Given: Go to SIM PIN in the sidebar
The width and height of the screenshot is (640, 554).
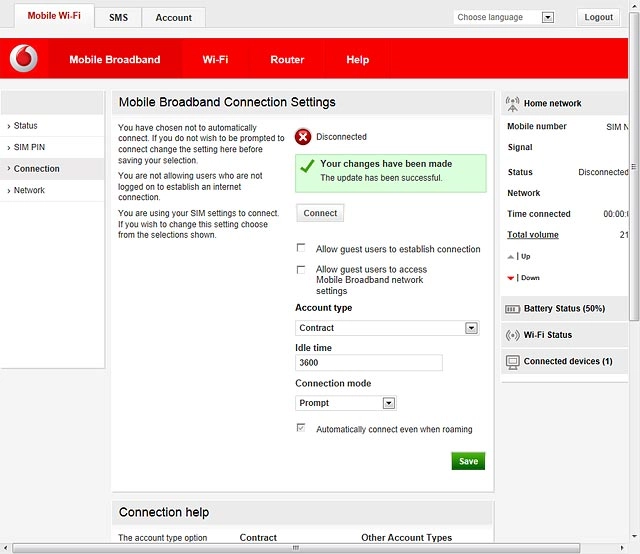Looking at the screenshot, I should [x=52, y=147].
